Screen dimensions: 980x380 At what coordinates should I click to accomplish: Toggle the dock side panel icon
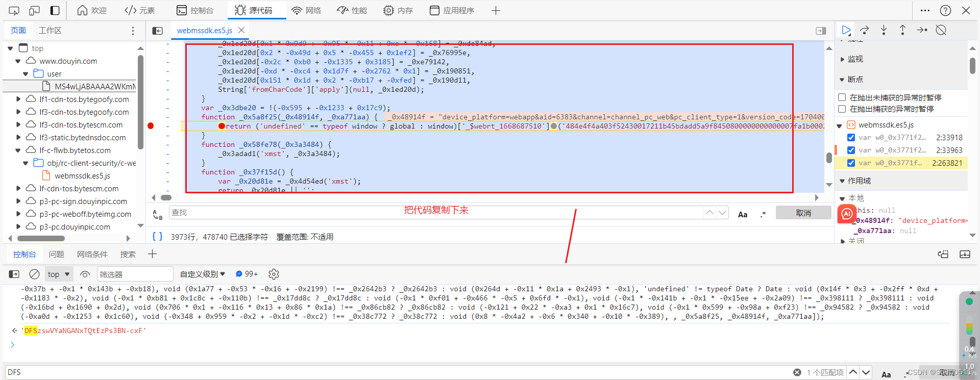click(x=55, y=10)
